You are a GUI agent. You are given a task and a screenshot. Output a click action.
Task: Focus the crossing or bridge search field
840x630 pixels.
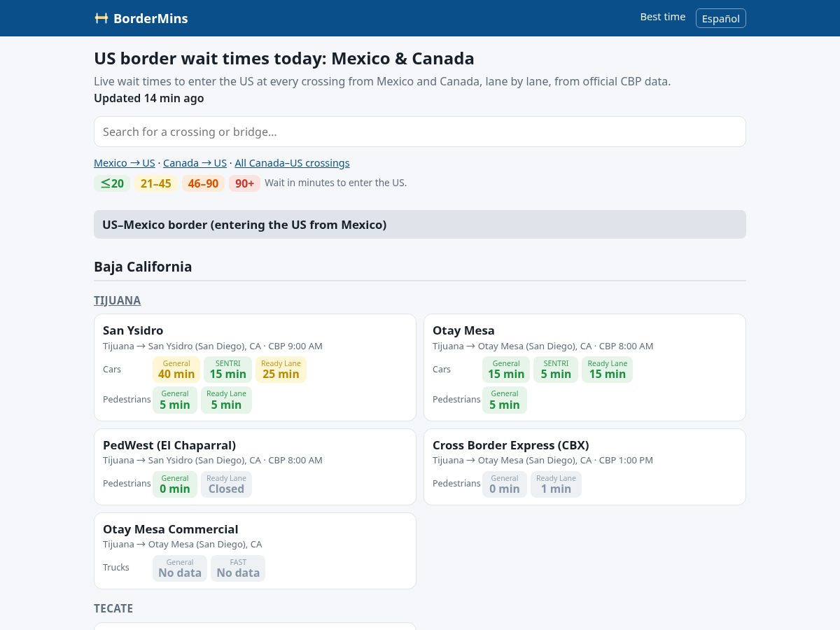[420, 132]
